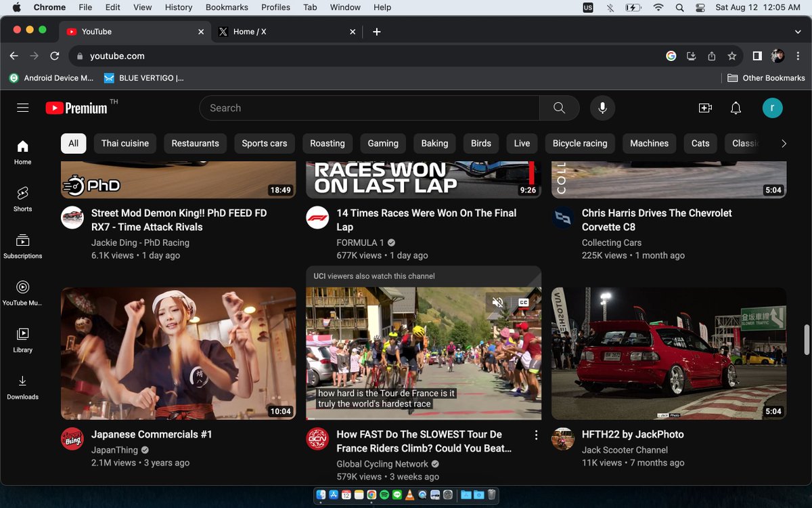
Task: Go back in Chrome
Action: click(x=14, y=56)
